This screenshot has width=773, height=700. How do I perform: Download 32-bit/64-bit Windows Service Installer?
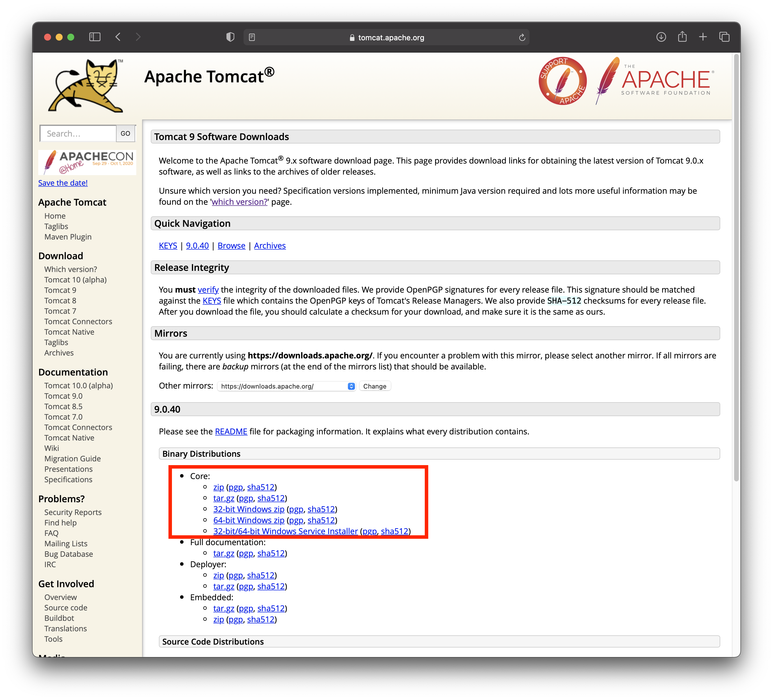(x=286, y=531)
